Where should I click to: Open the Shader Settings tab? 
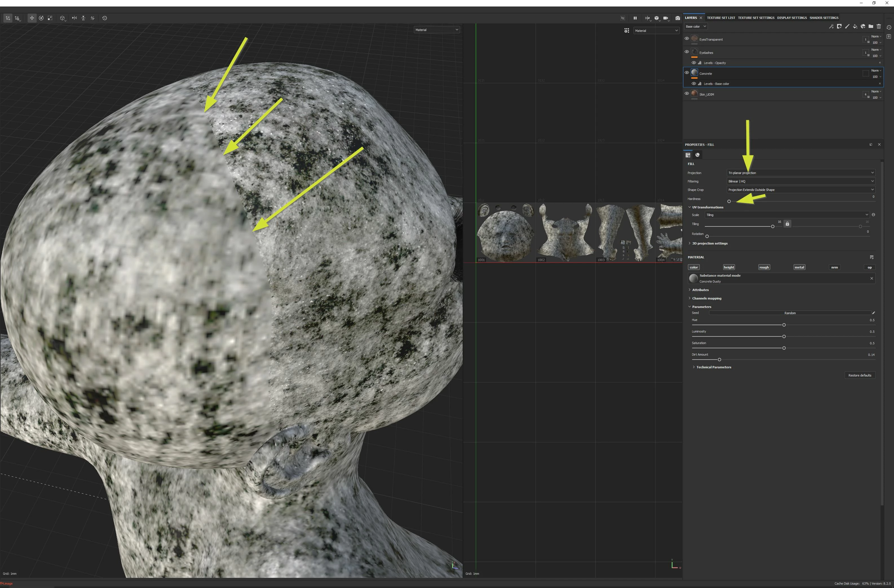pos(824,18)
